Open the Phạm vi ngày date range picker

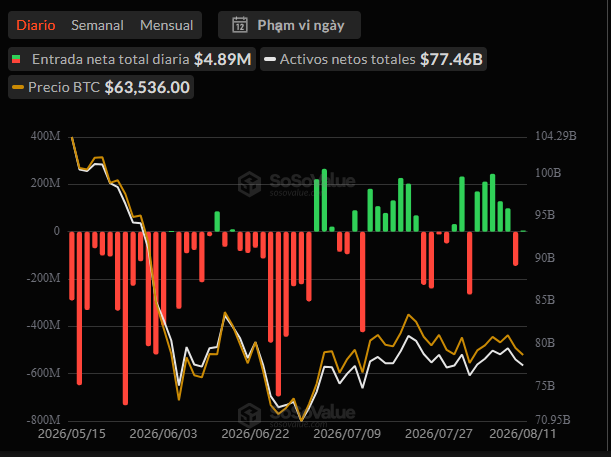click(289, 25)
